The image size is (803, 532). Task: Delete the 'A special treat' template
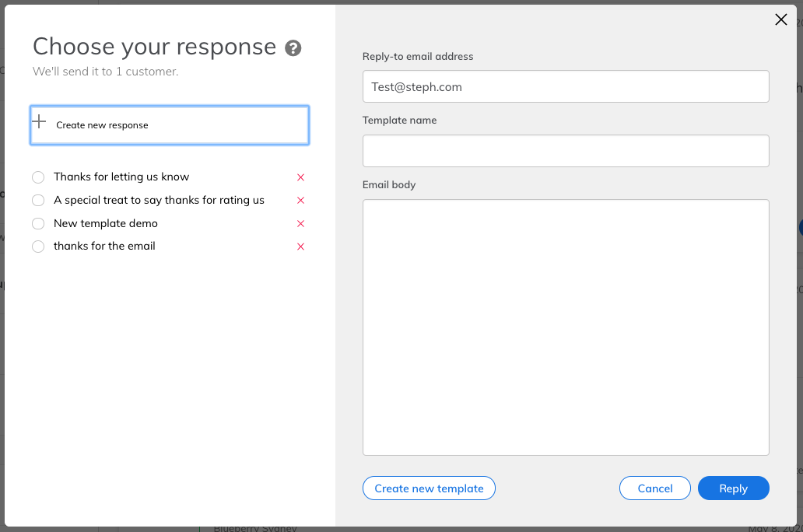(300, 201)
